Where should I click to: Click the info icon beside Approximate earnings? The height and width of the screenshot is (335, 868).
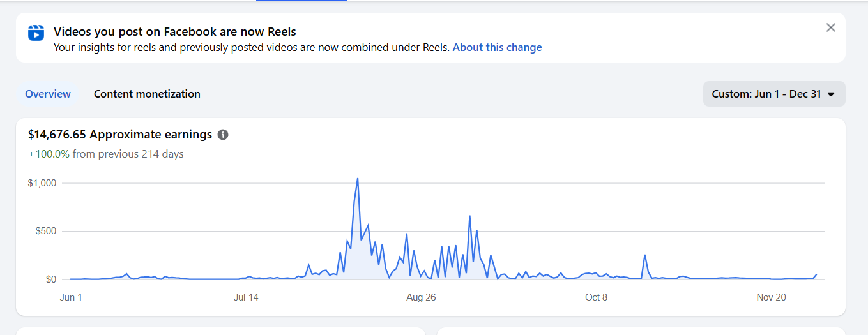pyautogui.click(x=223, y=135)
